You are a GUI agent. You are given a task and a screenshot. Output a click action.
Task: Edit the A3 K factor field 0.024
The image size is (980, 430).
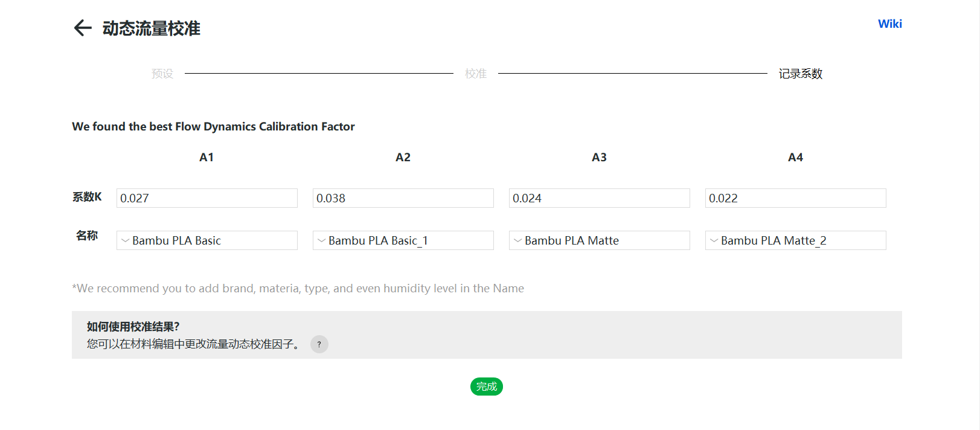pyautogui.click(x=600, y=198)
